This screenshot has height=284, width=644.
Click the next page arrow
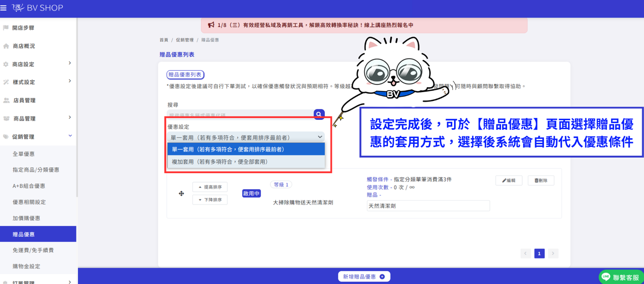point(553,254)
